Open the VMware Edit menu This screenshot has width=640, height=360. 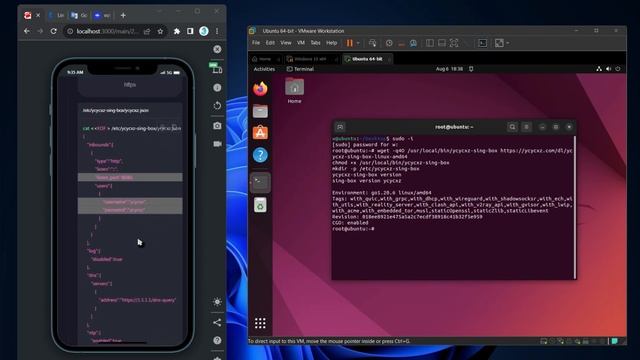(x=270, y=42)
